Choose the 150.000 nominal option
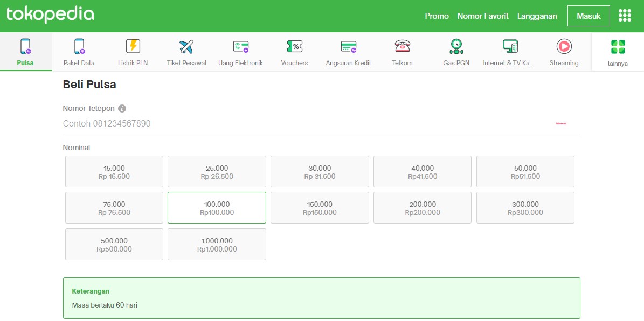The image size is (644, 321). (x=320, y=208)
